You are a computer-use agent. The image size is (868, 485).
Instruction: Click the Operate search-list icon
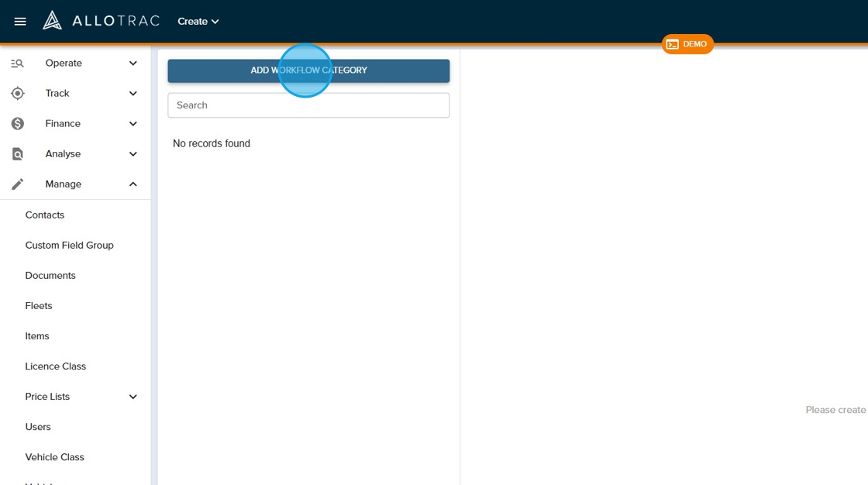click(x=17, y=64)
